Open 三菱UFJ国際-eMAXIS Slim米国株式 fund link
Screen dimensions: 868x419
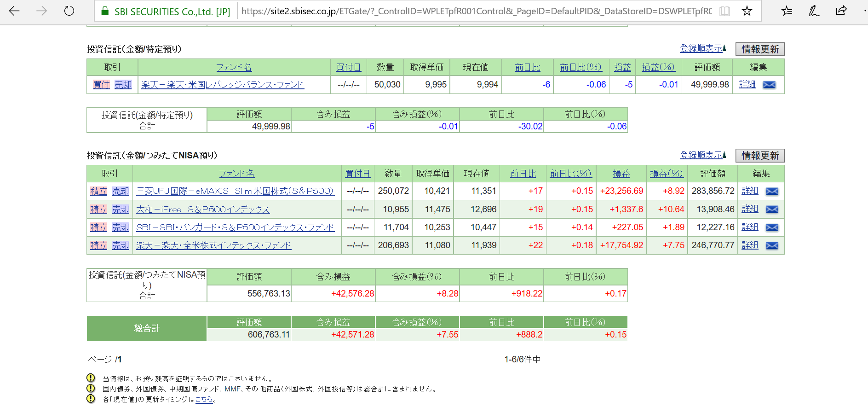point(235,191)
